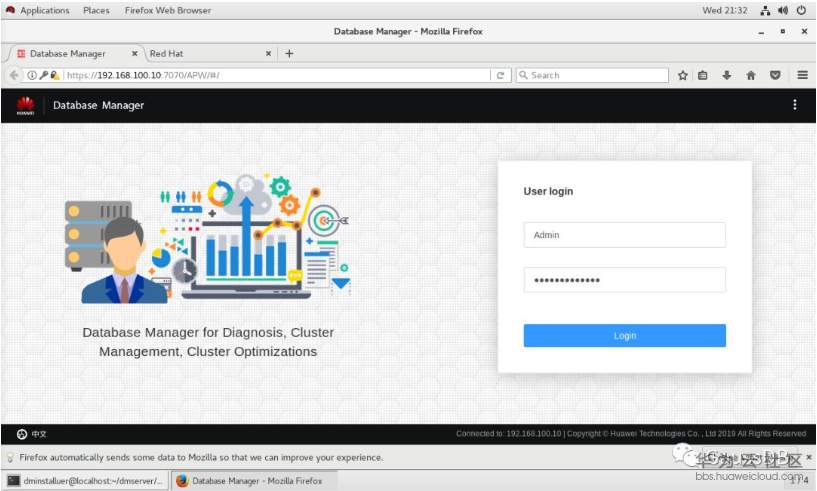817x491 pixels.
Task: Click the password field
Action: pyautogui.click(x=624, y=280)
